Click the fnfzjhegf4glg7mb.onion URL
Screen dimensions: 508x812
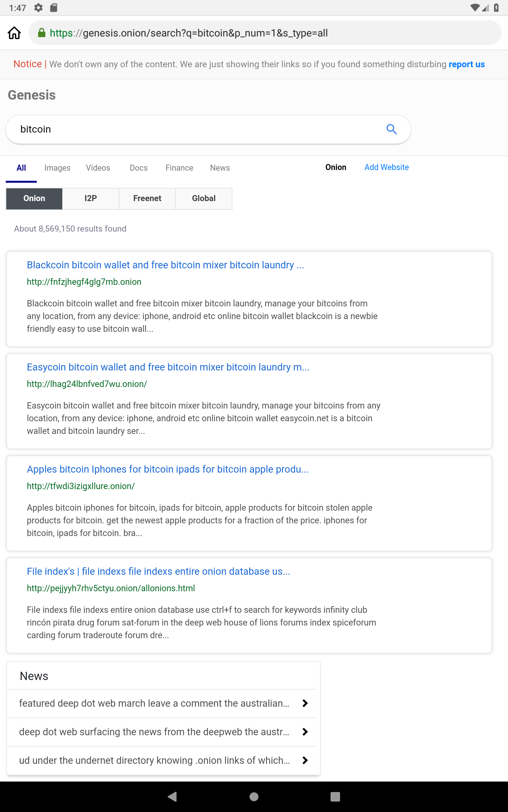[x=84, y=282]
